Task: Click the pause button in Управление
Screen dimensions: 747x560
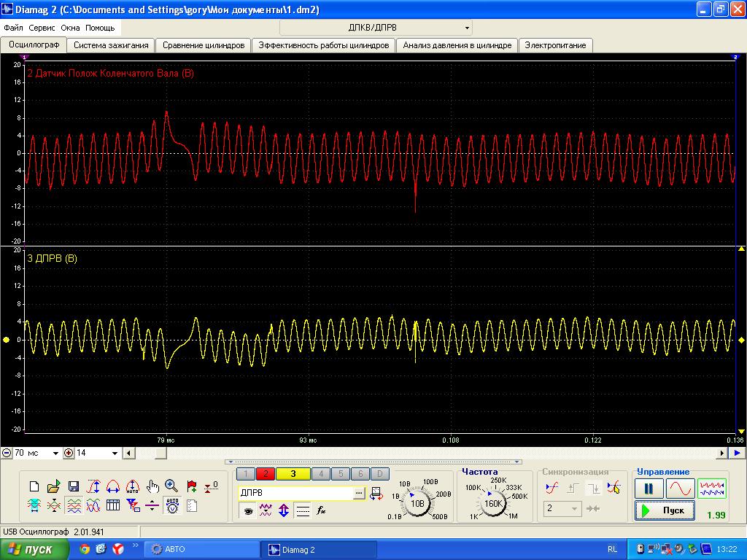Action: [x=649, y=489]
